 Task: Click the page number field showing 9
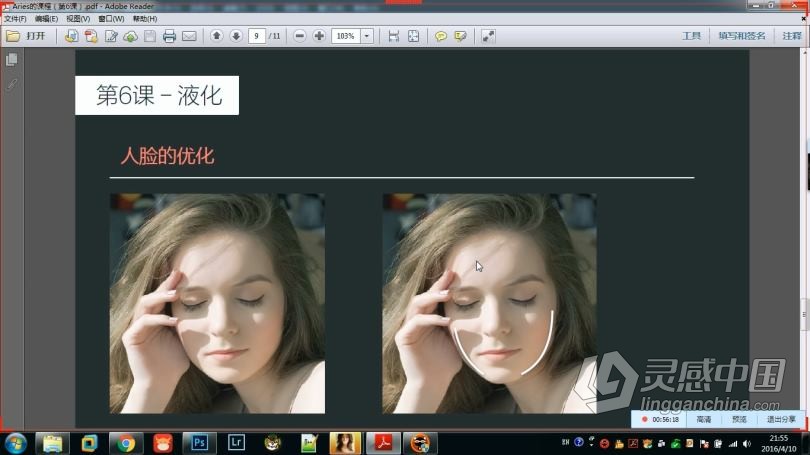click(x=257, y=36)
